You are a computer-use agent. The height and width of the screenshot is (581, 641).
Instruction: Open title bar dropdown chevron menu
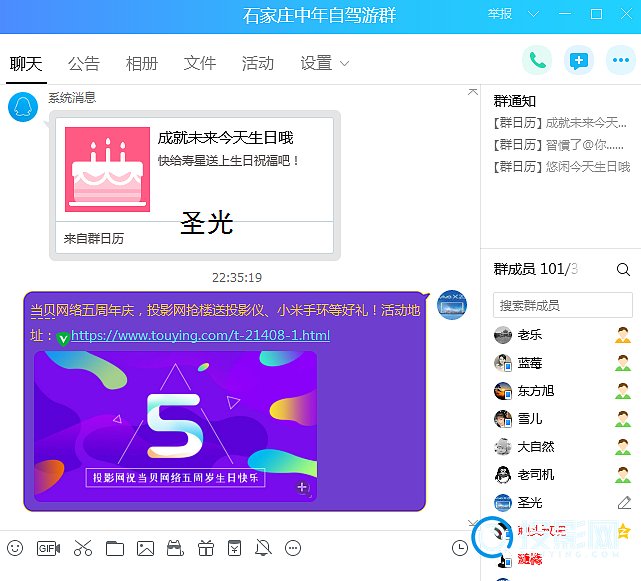coord(533,14)
